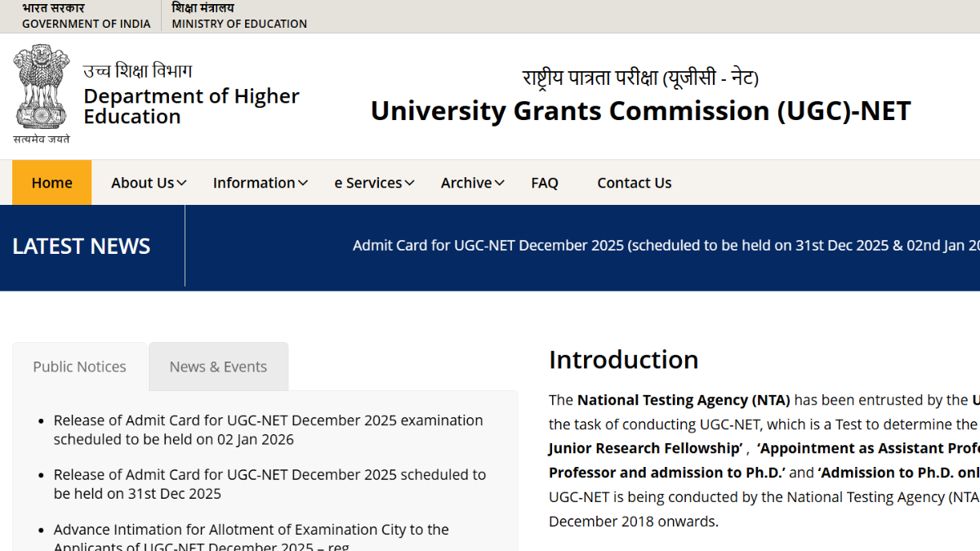Click the University Grants Commission (UGC)-NET heading
980x551 pixels.
pyautogui.click(x=640, y=111)
